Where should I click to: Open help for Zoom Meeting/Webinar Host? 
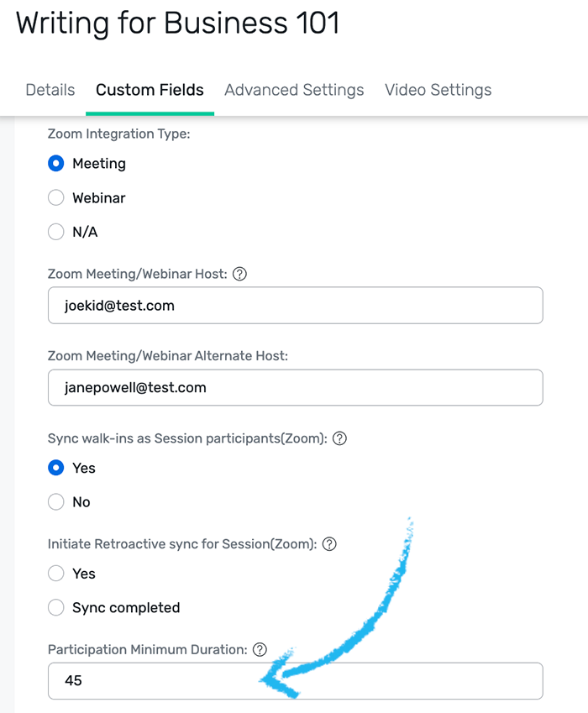pyautogui.click(x=239, y=274)
